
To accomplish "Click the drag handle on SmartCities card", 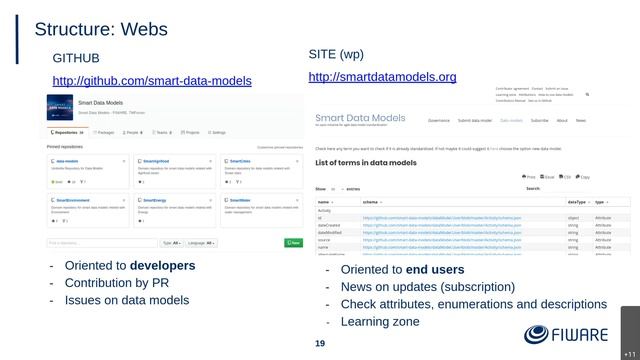I will coord(297,161).
